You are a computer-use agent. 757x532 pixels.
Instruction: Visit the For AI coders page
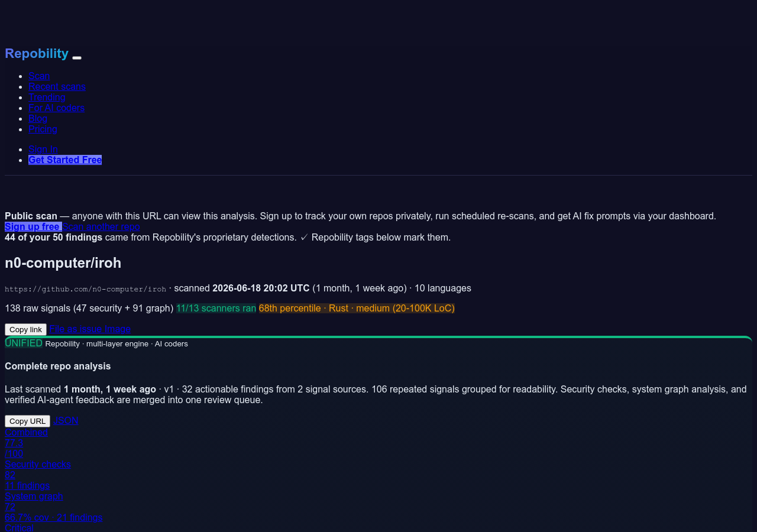(x=56, y=108)
